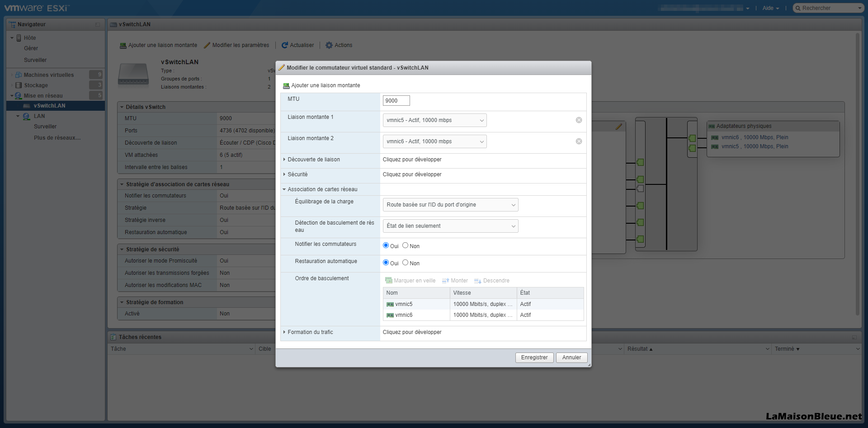Select Non for Restauration automatique

click(405, 263)
